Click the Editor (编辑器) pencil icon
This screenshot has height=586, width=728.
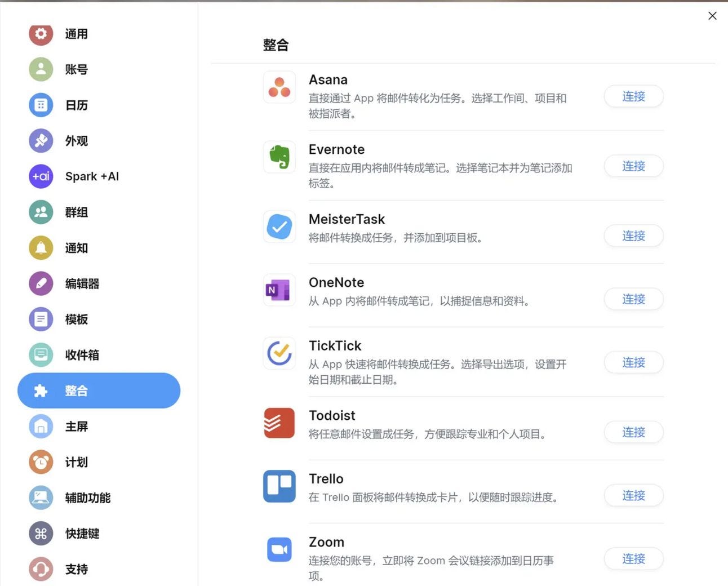[41, 283]
